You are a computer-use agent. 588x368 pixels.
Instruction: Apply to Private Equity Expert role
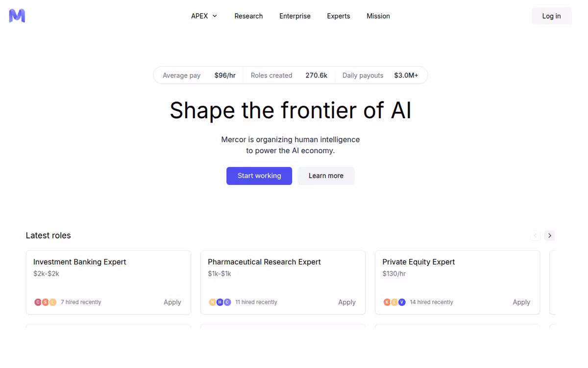click(x=521, y=302)
